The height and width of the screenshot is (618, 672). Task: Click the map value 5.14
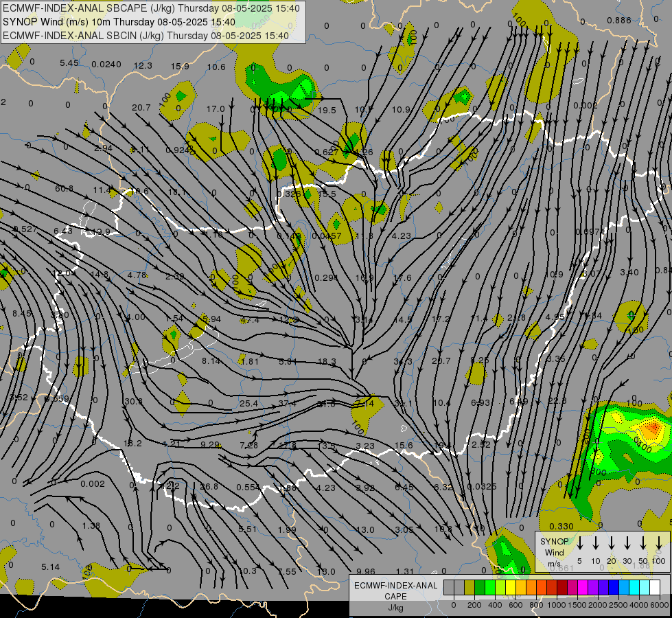pyautogui.click(x=50, y=567)
